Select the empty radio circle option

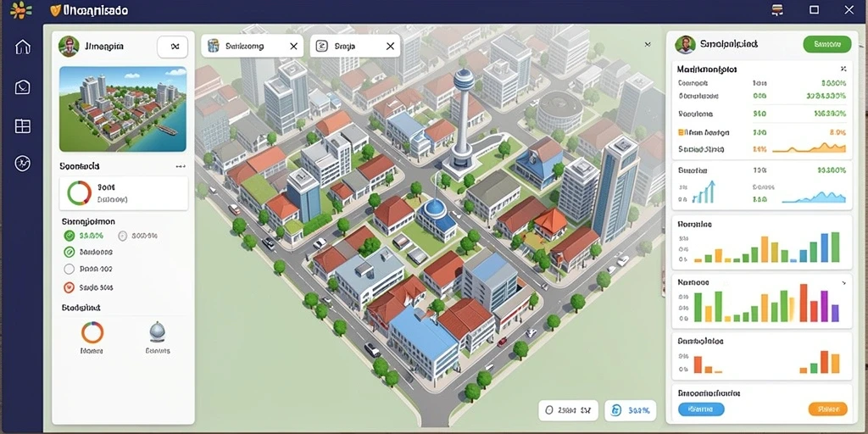70,270
